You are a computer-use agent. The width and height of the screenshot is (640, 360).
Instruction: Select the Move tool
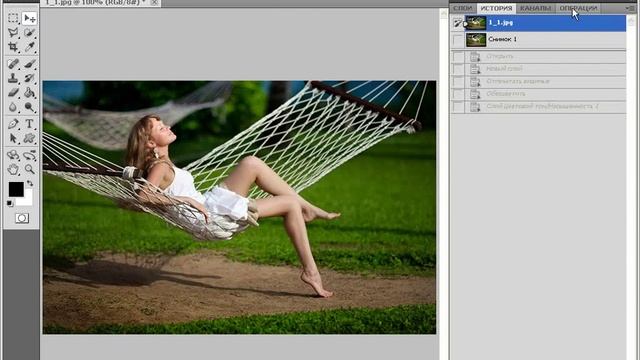[x=29, y=18]
